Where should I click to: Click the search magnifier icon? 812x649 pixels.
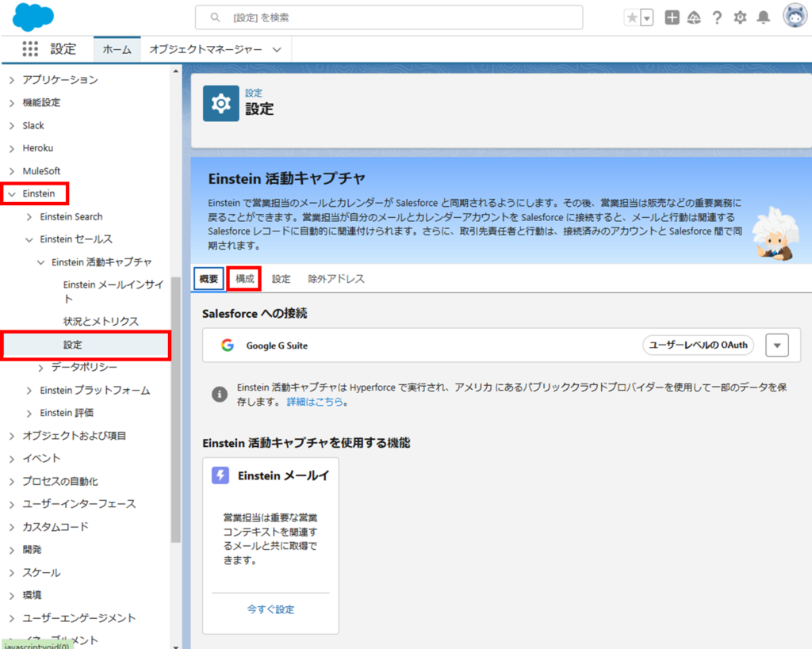215,17
